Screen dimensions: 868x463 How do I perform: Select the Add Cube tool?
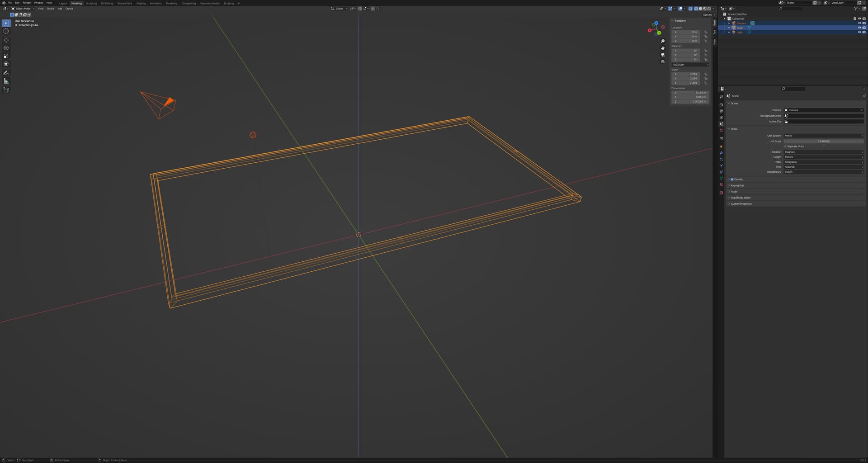point(6,90)
